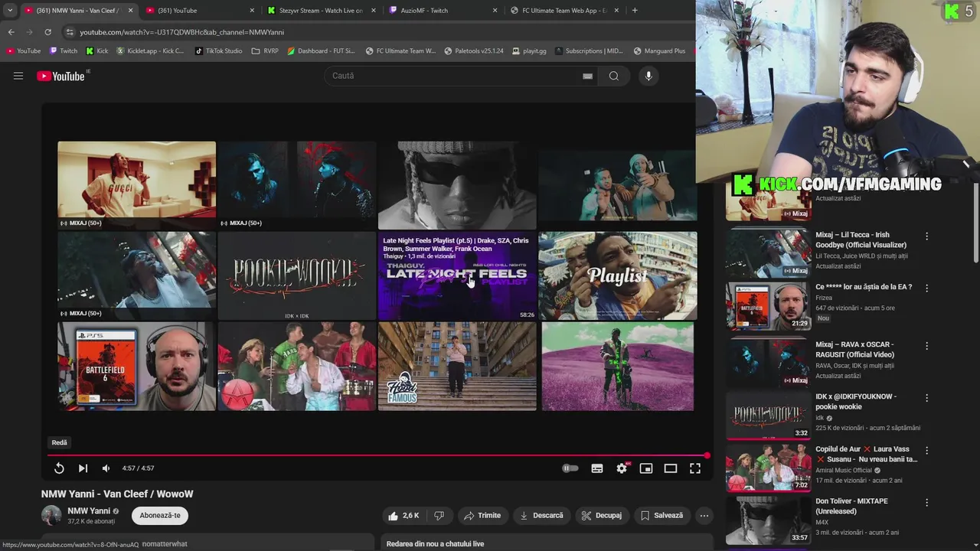
Task: Switch to FC Ultimate Team Web App tab
Action: point(563,11)
